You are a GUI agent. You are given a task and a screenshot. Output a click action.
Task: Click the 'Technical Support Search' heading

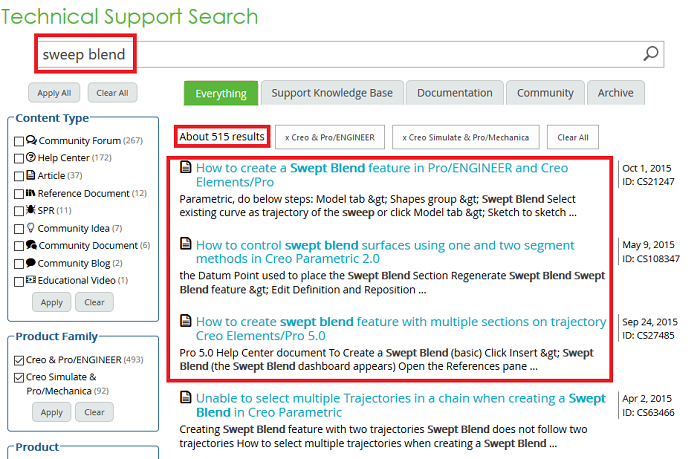pyautogui.click(x=130, y=17)
